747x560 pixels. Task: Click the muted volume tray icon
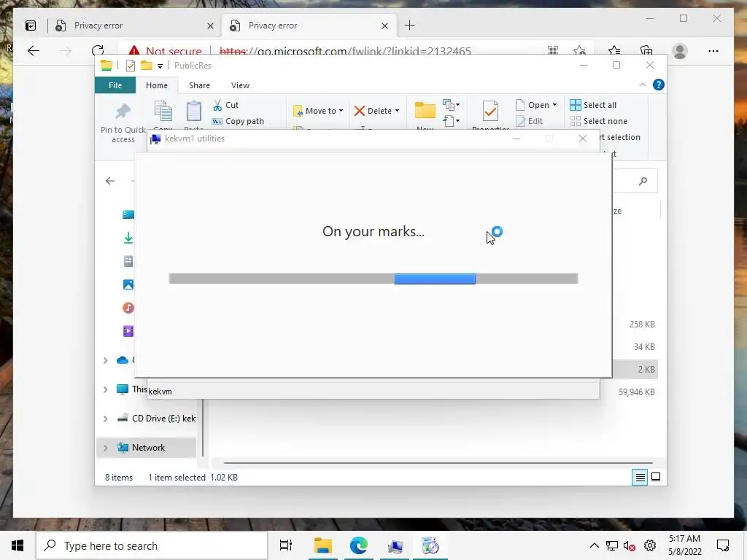630,545
